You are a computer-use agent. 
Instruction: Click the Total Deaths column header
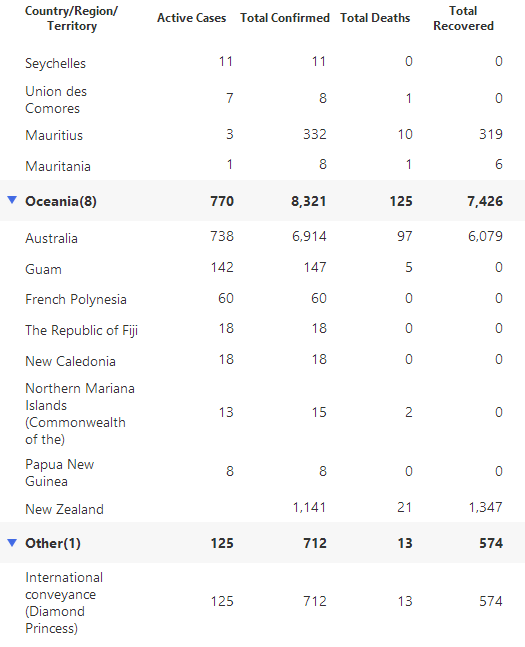(x=375, y=18)
